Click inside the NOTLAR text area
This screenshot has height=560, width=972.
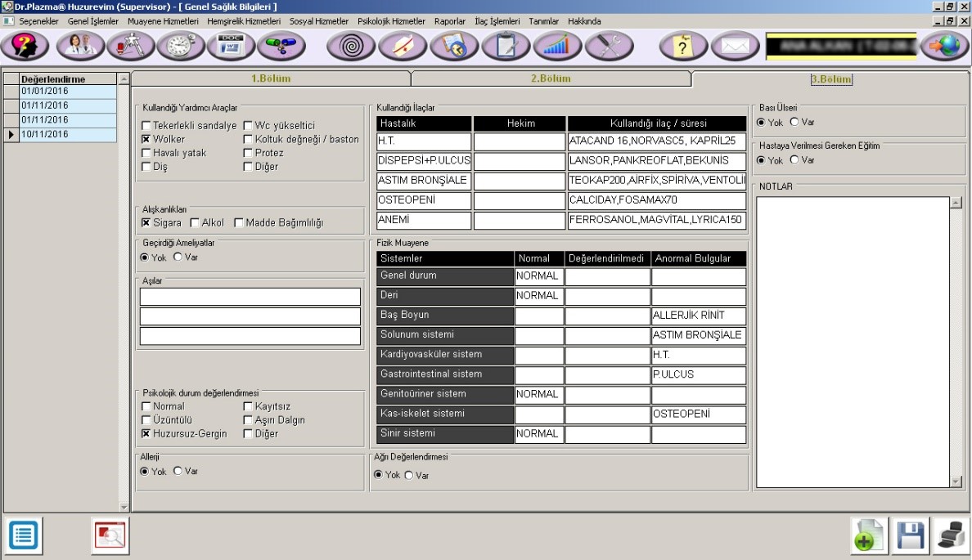[853, 342]
